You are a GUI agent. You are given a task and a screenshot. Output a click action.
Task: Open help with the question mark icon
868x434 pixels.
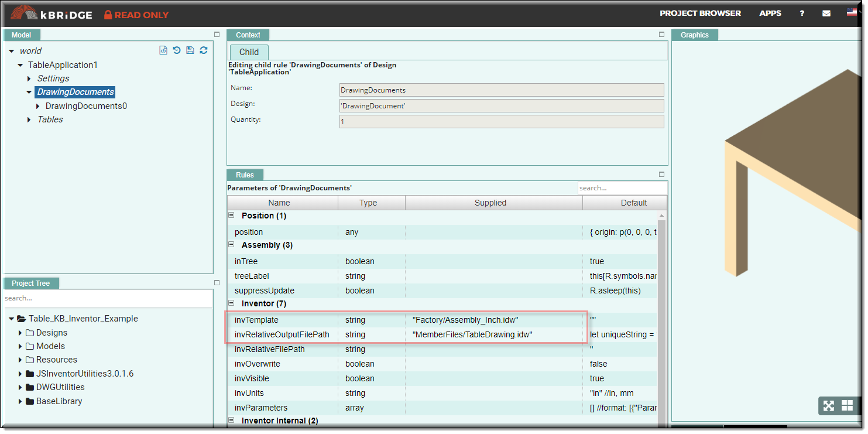(802, 13)
